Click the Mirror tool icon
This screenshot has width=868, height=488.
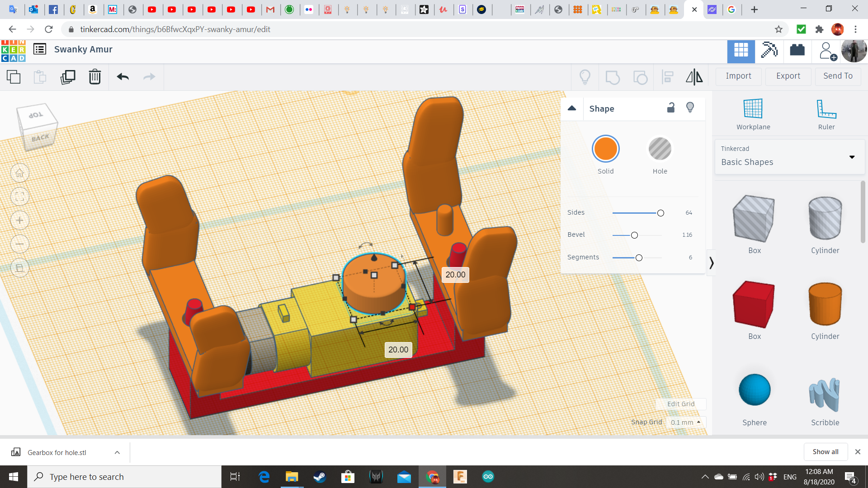[x=694, y=77]
